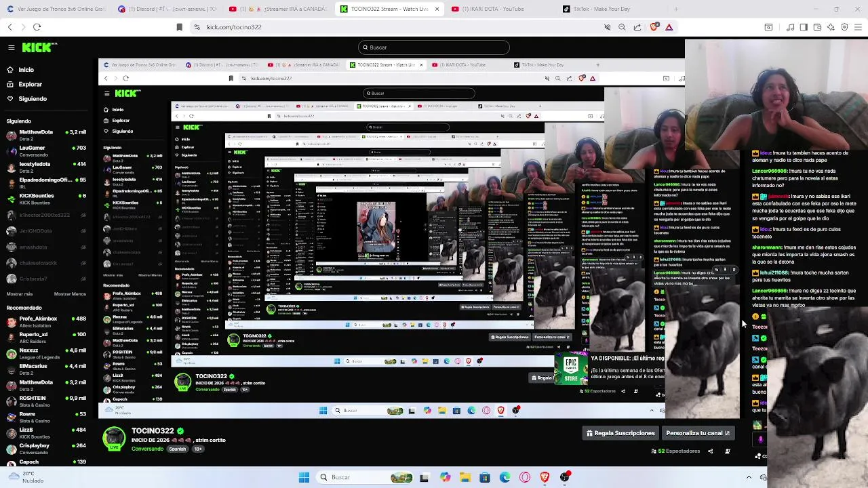Open a new browser tab
This screenshot has height=488, width=868.
(x=677, y=9)
